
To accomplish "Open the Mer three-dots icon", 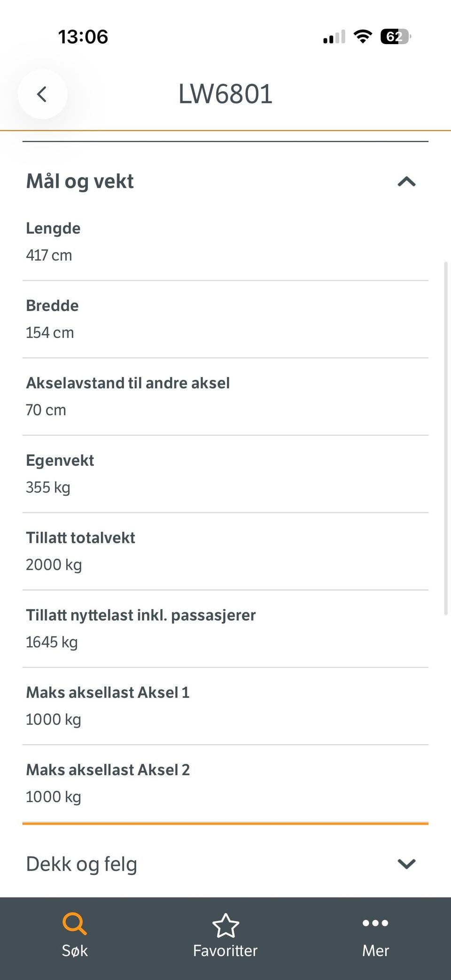I will pos(375,923).
